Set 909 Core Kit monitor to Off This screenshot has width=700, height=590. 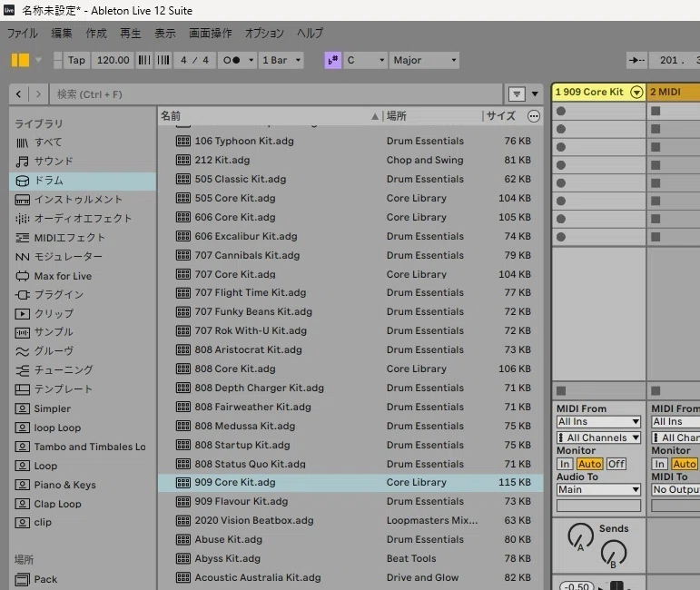pyautogui.click(x=616, y=464)
